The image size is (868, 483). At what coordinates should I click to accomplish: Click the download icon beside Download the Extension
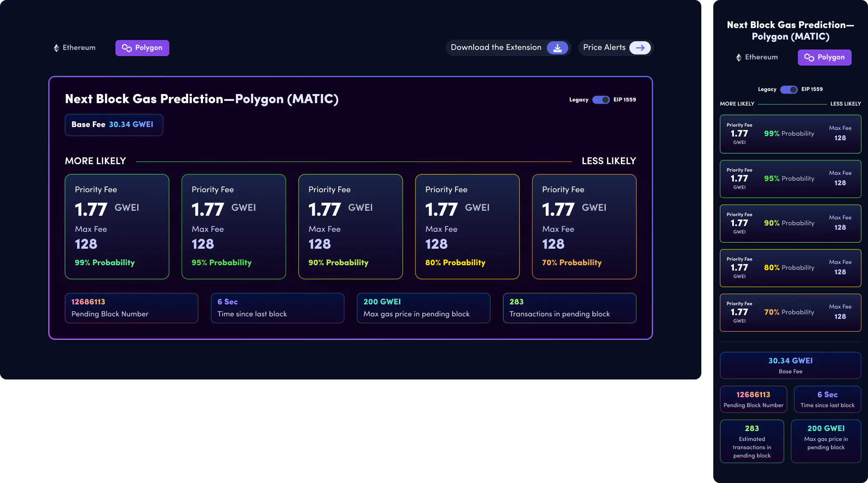[557, 48]
